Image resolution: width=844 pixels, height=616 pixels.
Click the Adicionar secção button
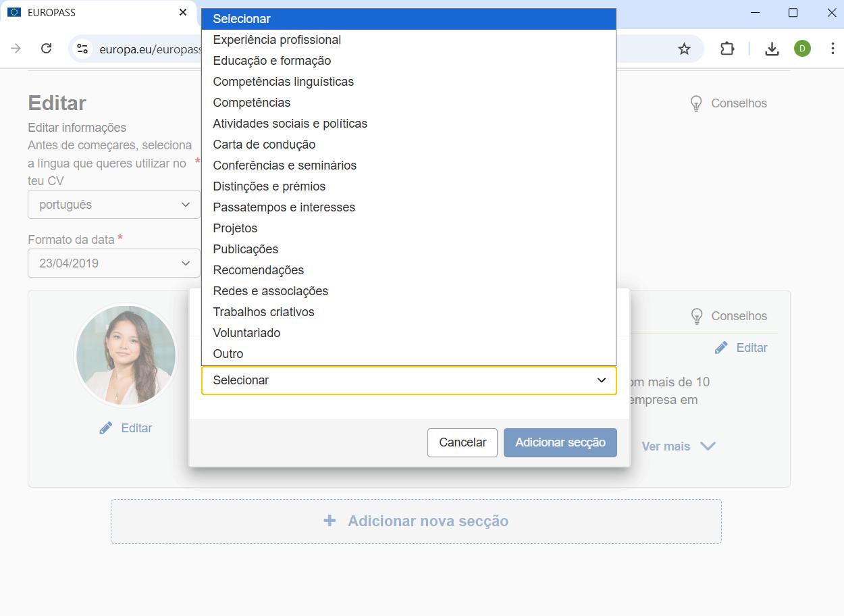560,442
